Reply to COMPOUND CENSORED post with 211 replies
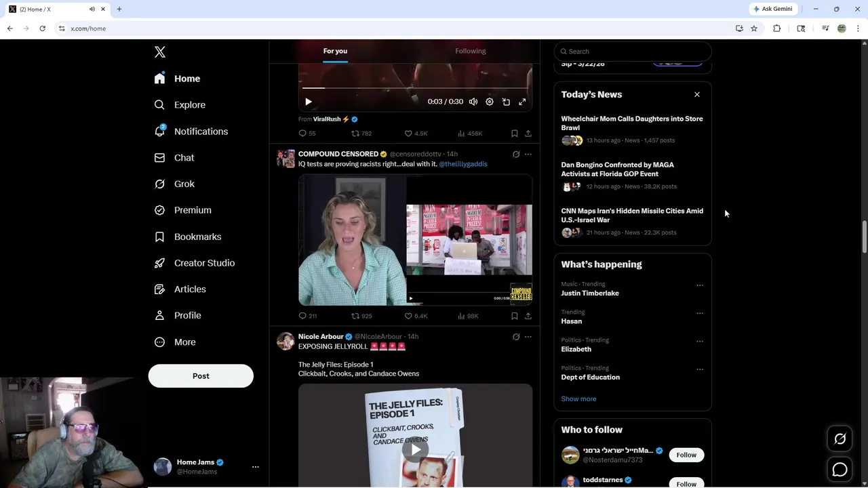The image size is (868, 488). pyautogui.click(x=308, y=316)
